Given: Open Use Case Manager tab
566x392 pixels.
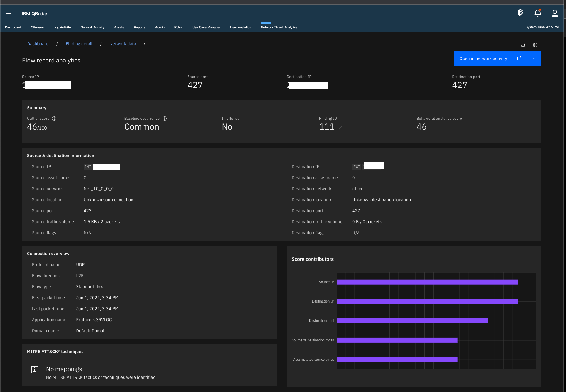Looking at the screenshot, I should click(206, 27).
